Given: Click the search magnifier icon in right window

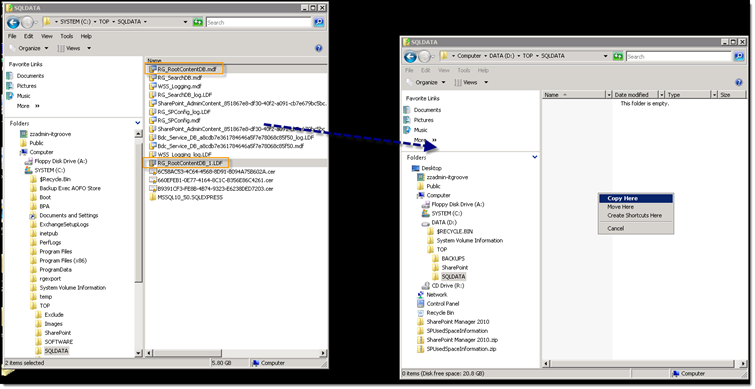Looking at the screenshot, I should coord(739,56).
